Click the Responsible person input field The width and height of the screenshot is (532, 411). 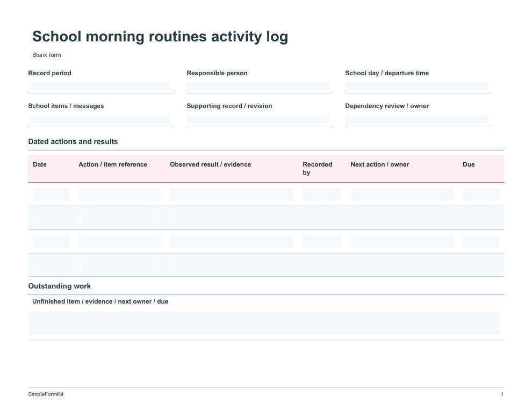click(x=258, y=86)
